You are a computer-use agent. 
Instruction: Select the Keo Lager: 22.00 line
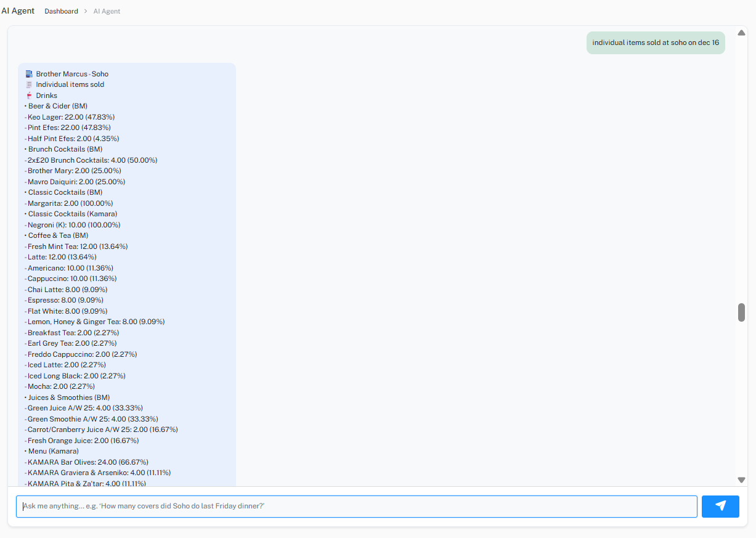coord(70,117)
